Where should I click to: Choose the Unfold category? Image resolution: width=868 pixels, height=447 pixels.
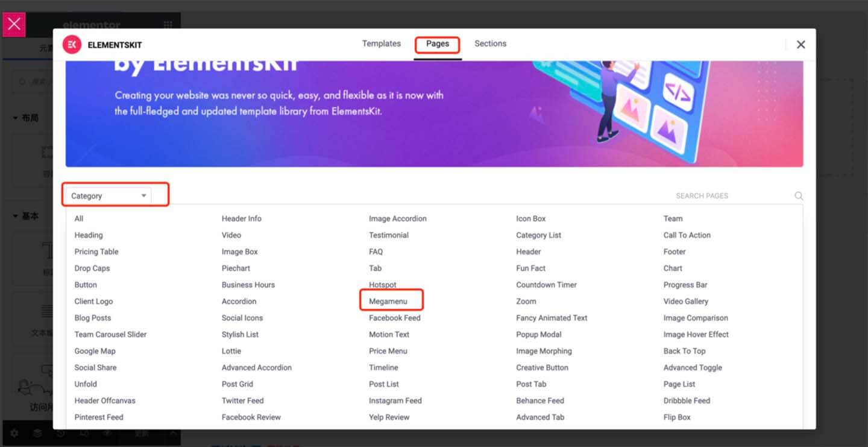[x=86, y=384]
